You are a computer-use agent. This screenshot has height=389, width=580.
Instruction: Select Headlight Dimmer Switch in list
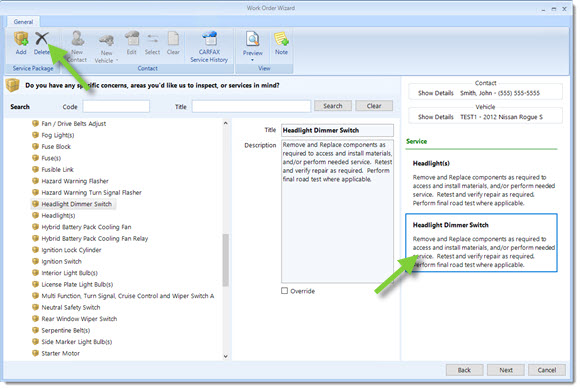[72, 204]
